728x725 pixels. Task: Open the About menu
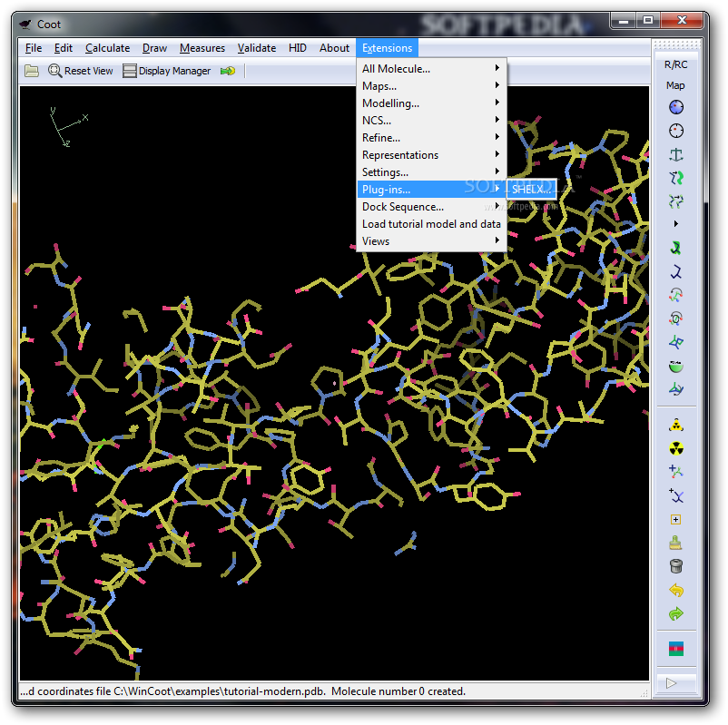[x=334, y=48]
